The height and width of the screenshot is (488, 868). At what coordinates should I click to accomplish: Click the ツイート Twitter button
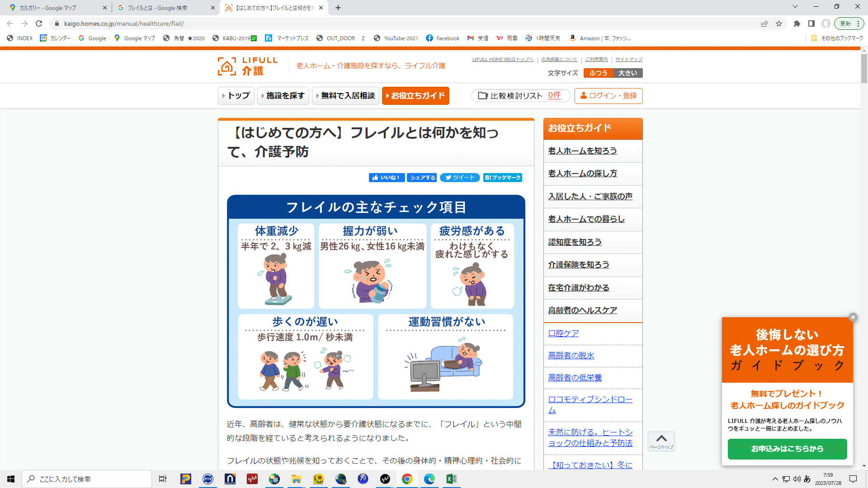[x=460, y=178]
